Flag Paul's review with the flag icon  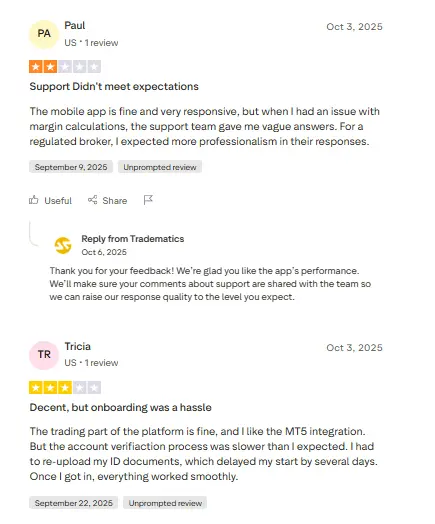pos(148,200)
